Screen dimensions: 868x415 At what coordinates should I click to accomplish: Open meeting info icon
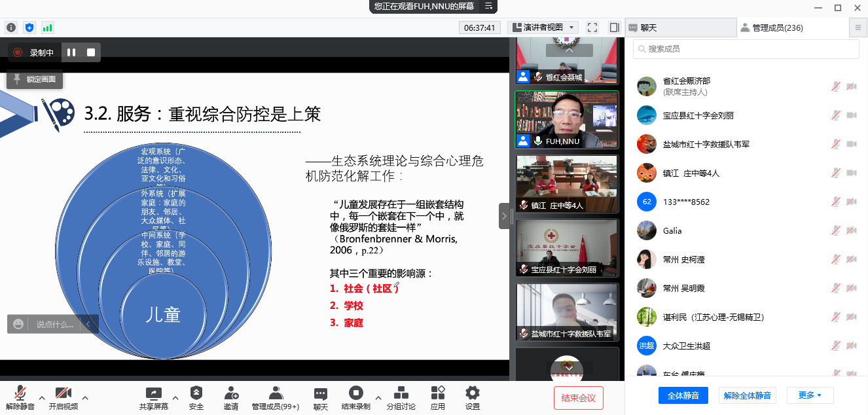pyautogui.click(x=10, y=27)
